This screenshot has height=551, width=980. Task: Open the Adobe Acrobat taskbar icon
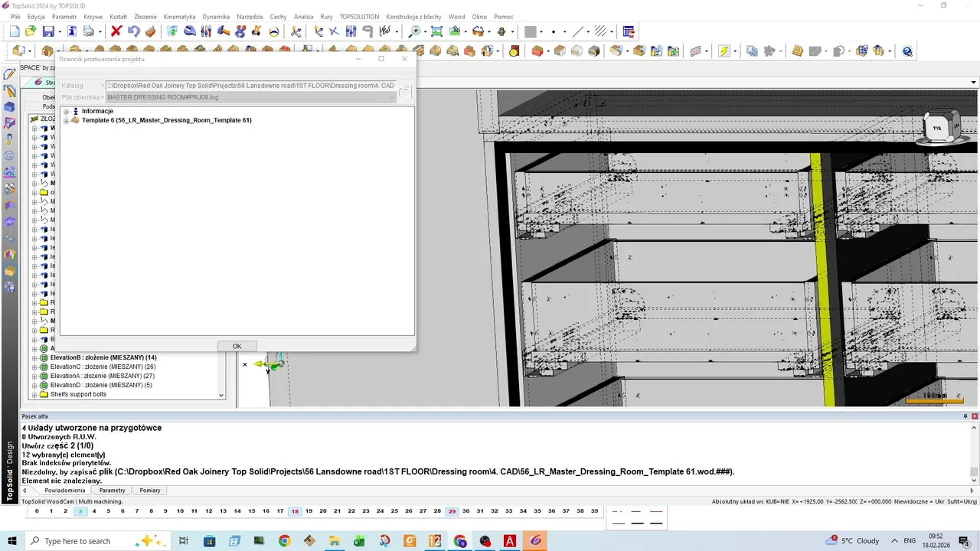point(510,541)
